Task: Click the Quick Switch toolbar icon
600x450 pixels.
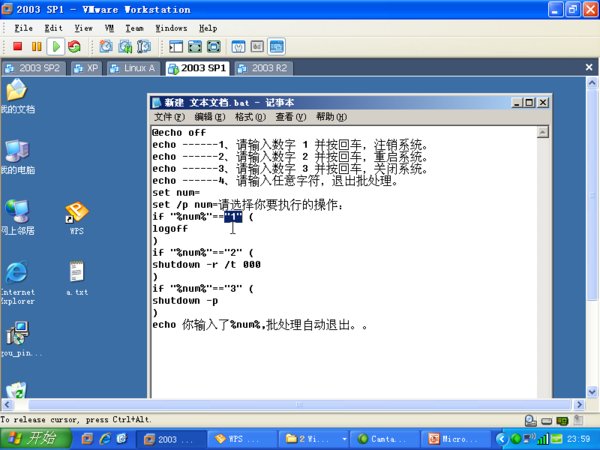Action: tap(195, 47)
